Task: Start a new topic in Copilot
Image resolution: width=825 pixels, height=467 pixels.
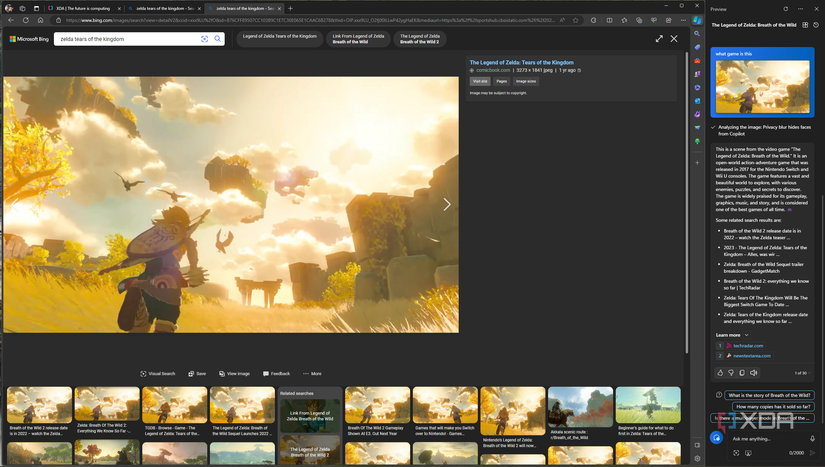Action: point(716,438)
